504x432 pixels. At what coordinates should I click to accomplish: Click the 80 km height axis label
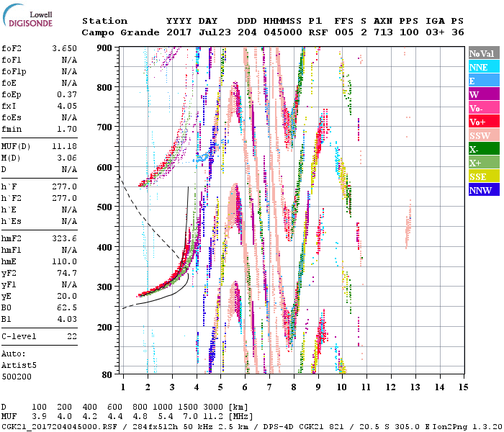coord(107,374)
